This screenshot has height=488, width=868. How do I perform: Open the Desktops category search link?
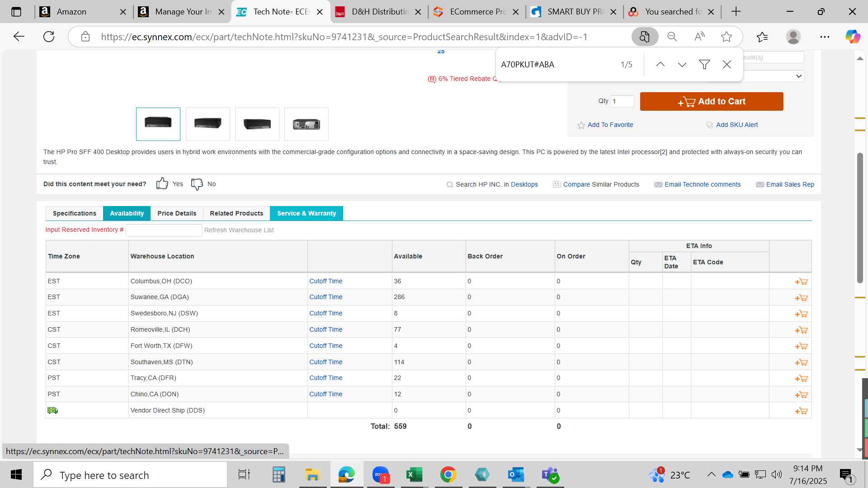tap(524, 184)
